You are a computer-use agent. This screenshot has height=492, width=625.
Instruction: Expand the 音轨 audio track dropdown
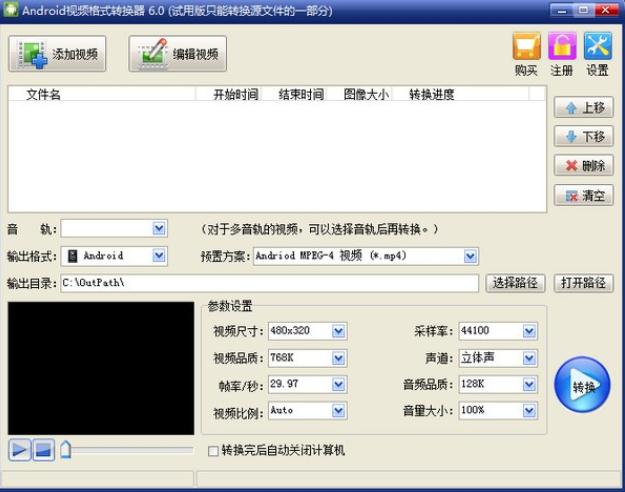[114, 229]
